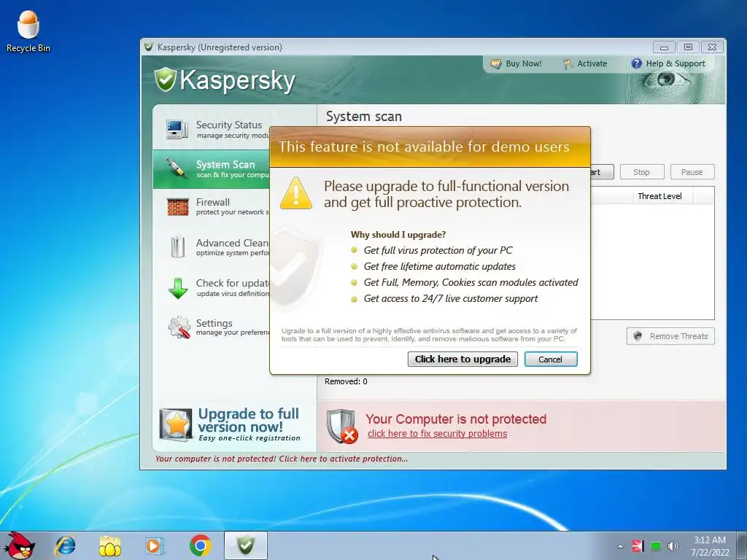Open the Firewall menu item
Viewport: 747px width, 560px height.
click(211, 206)
